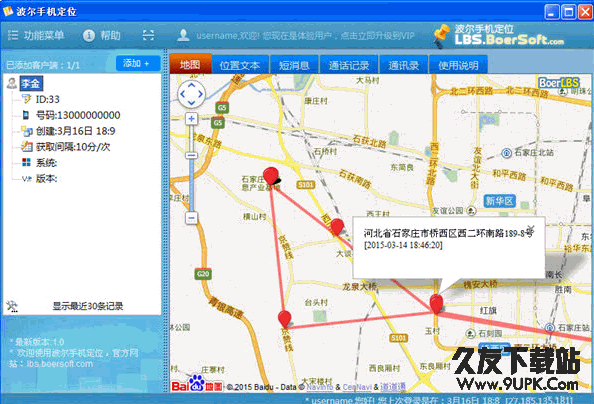Switch to the 位置文本 tab

240,65
